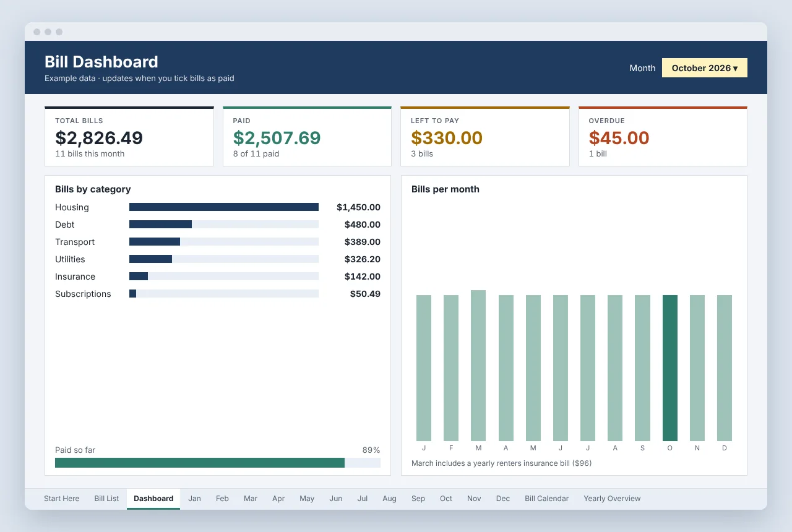Click the Housing category bar
Image resolution: width=792 pixels, height=532 pixels.
point(224,207)
